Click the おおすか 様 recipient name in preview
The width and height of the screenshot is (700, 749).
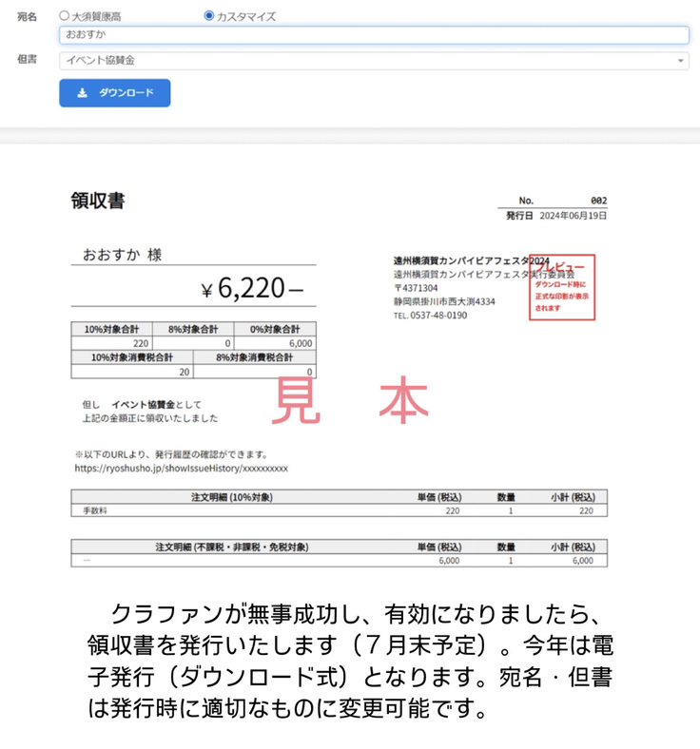pyautogui.click(x=122, y=255)
